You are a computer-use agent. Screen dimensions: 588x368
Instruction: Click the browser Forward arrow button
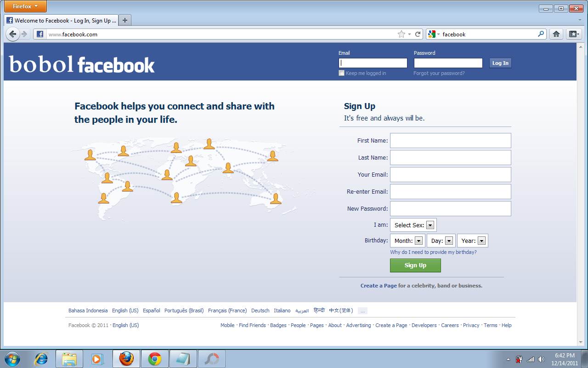tap(25, 34)
